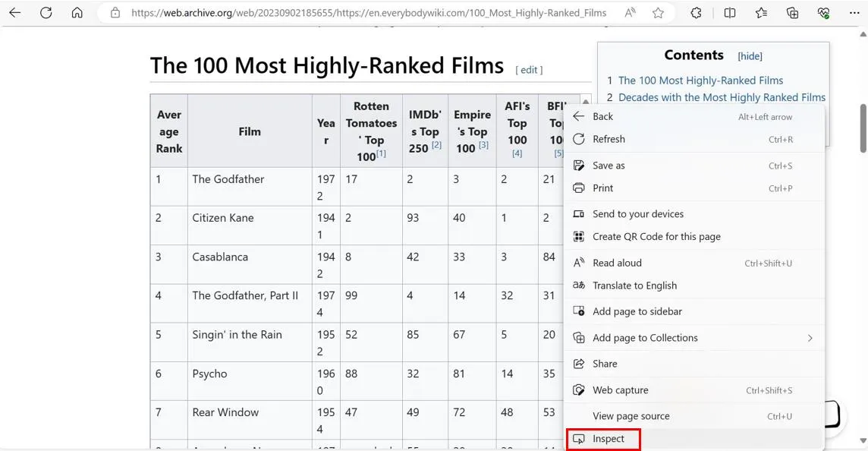This screenshot has height=451, width=868.
Task: Expand Add page to Collections submenu arrow
Action: [x=810, y=338]
